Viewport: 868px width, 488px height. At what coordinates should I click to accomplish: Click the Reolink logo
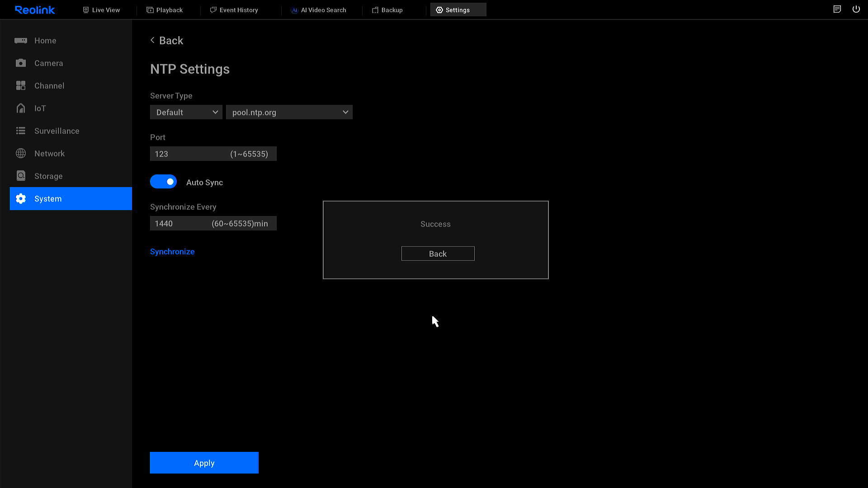[x=35, y=10]
